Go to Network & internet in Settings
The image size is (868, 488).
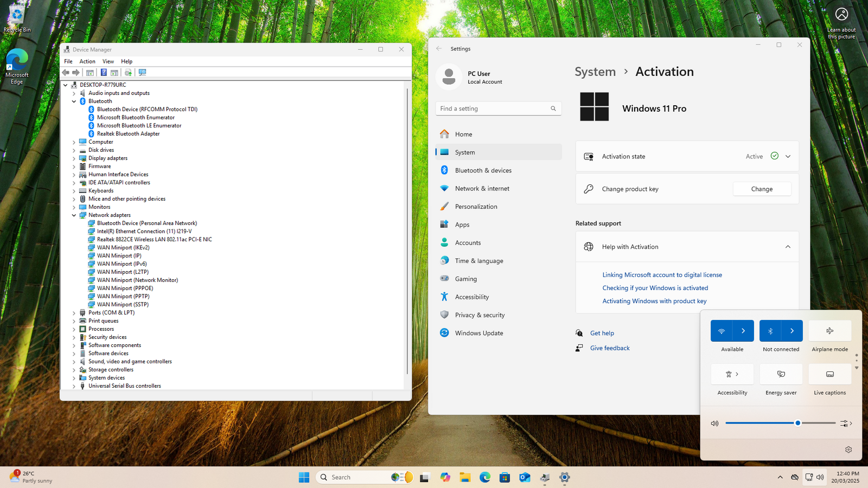pos(499,189)
